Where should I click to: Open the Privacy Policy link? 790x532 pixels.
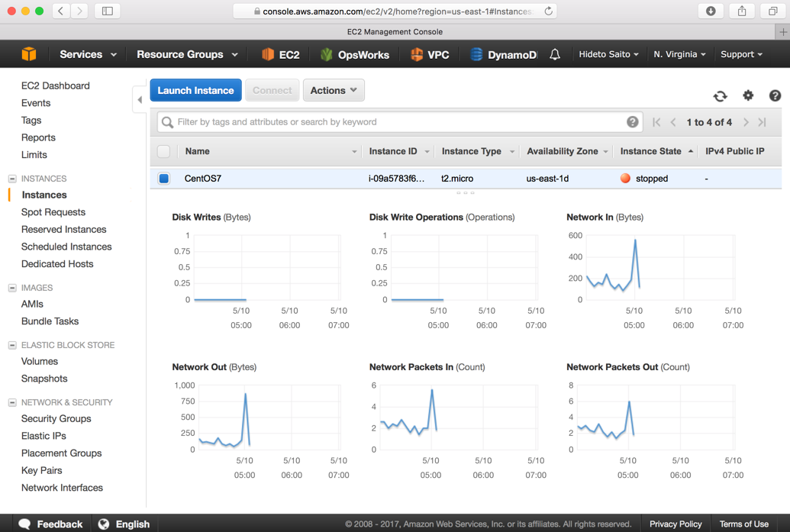676,524
